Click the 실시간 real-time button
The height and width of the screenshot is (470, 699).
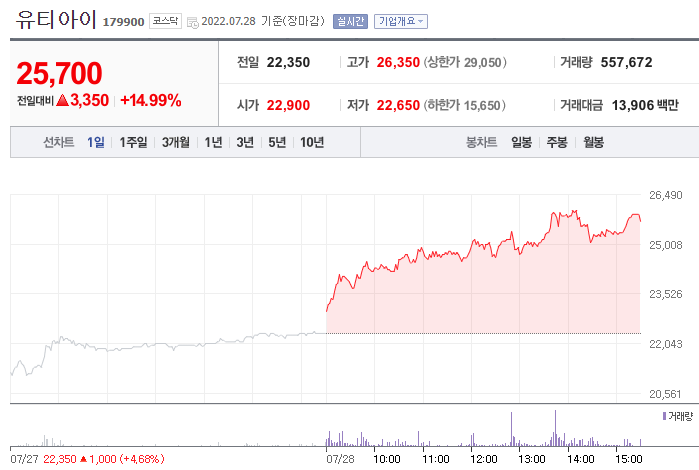tap(350, 21)
